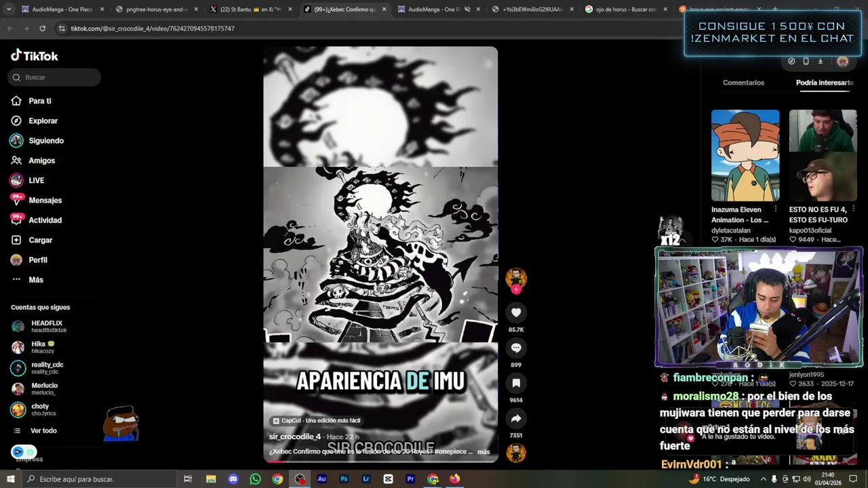The width and height of the screenshot is (868, 488).
Task: Open the reality_cdc followed account
Action: click(37, 368)
